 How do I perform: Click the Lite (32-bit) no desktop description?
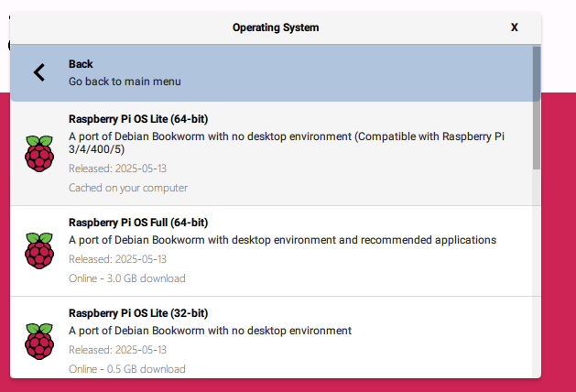(x=210, y=331)
